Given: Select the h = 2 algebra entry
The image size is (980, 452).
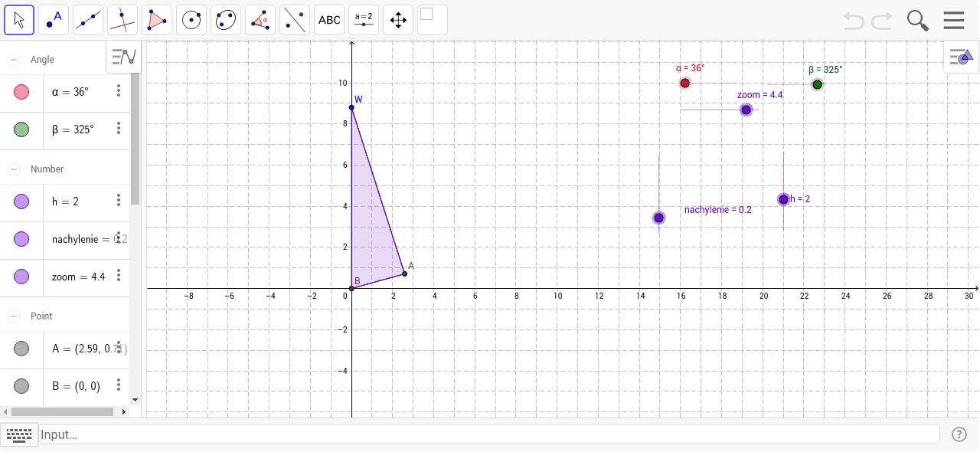Looking at the screenshot, I should pyautogui.click(x=65, y=201).
